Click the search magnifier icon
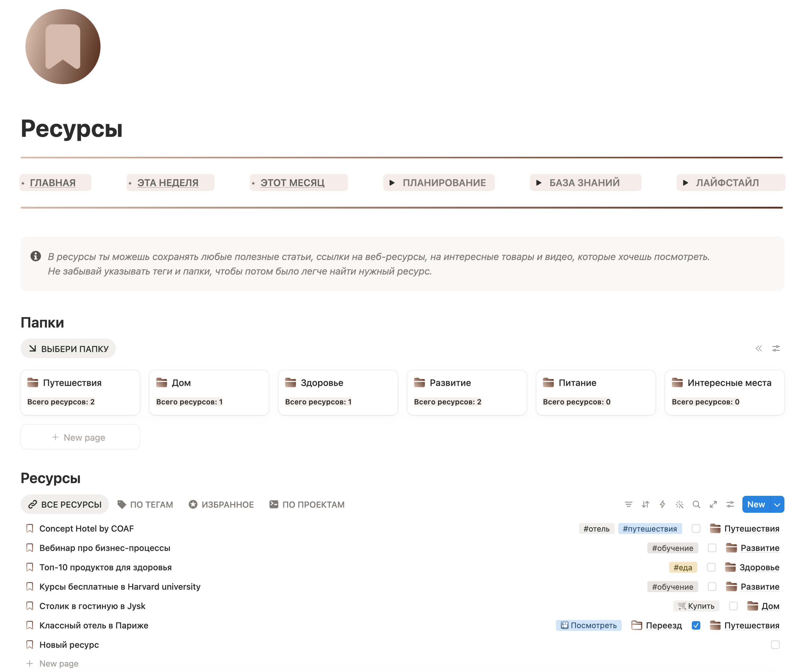Screen dimensions: 802x672 [696, 504]
